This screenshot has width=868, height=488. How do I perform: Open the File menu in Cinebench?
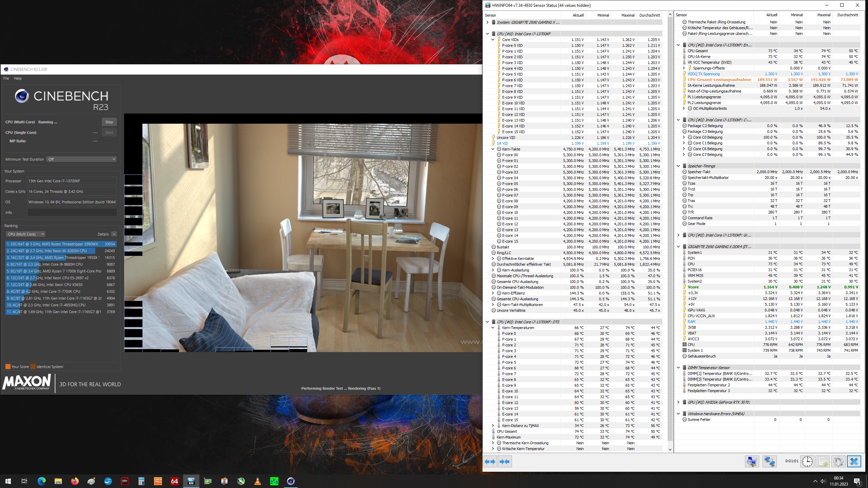tap(6, 78)
